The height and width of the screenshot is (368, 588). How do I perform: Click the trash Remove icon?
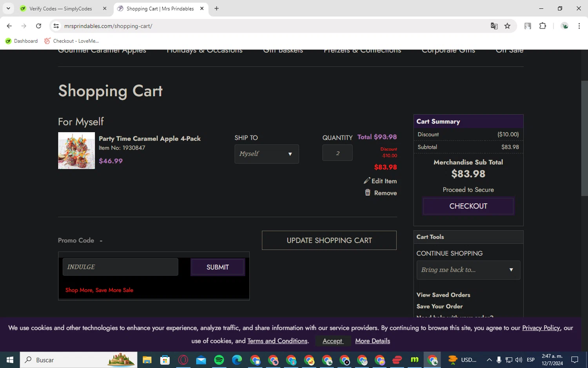coord(368,193)
